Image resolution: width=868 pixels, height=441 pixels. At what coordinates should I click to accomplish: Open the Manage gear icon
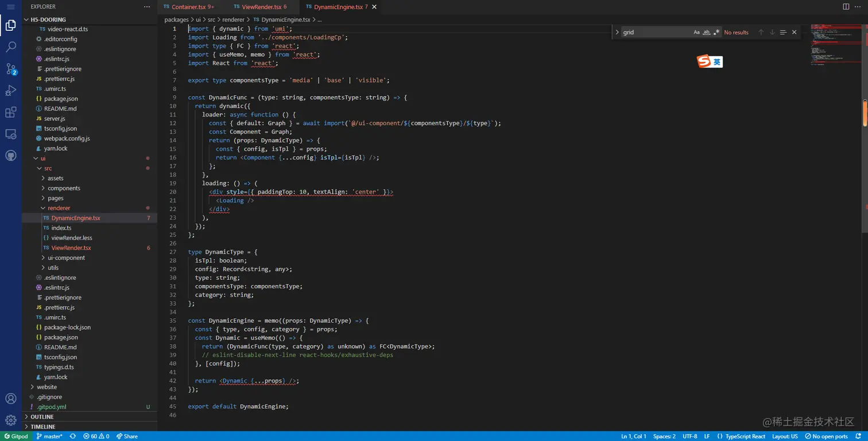[10, 420]
